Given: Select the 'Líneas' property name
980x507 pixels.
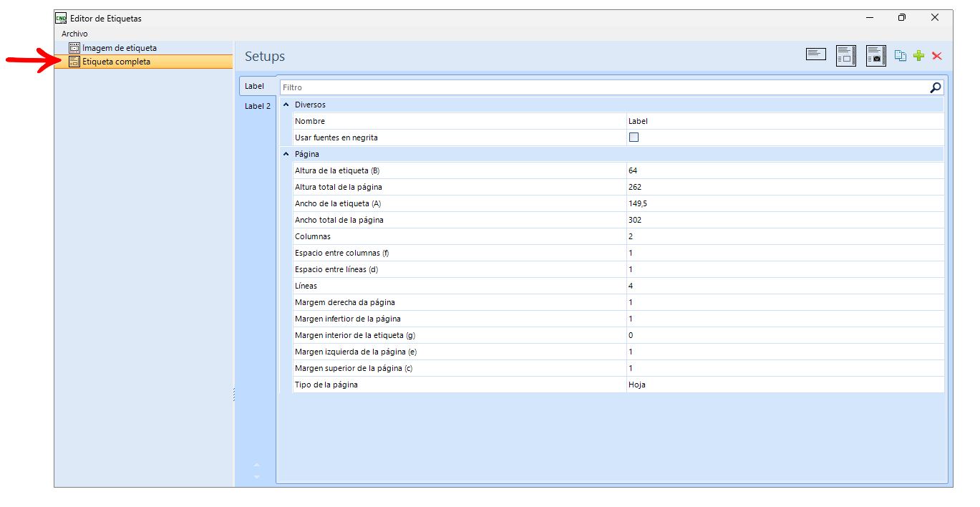Looking at the screenshot, I should (306, 286).
